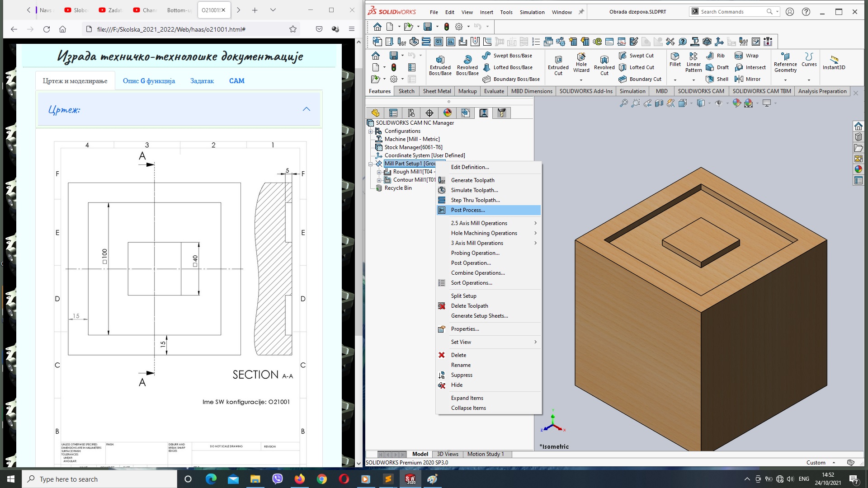Click Zoom to Fit in the view toolbar
This screenshot has width=868, height=488.
click(624, 103)
